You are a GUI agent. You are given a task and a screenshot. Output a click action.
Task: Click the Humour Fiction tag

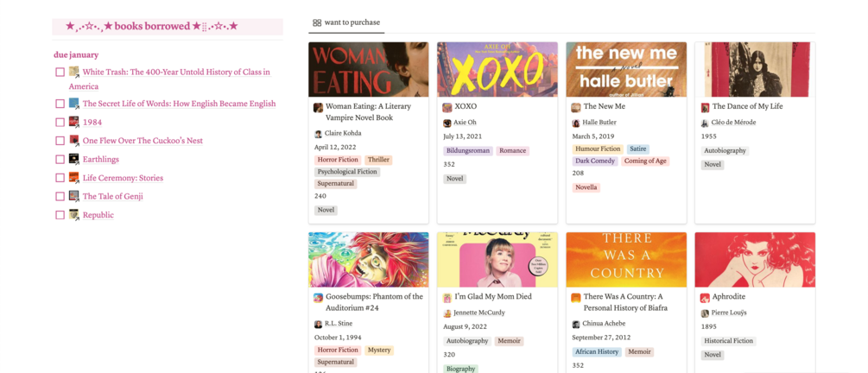598,149
